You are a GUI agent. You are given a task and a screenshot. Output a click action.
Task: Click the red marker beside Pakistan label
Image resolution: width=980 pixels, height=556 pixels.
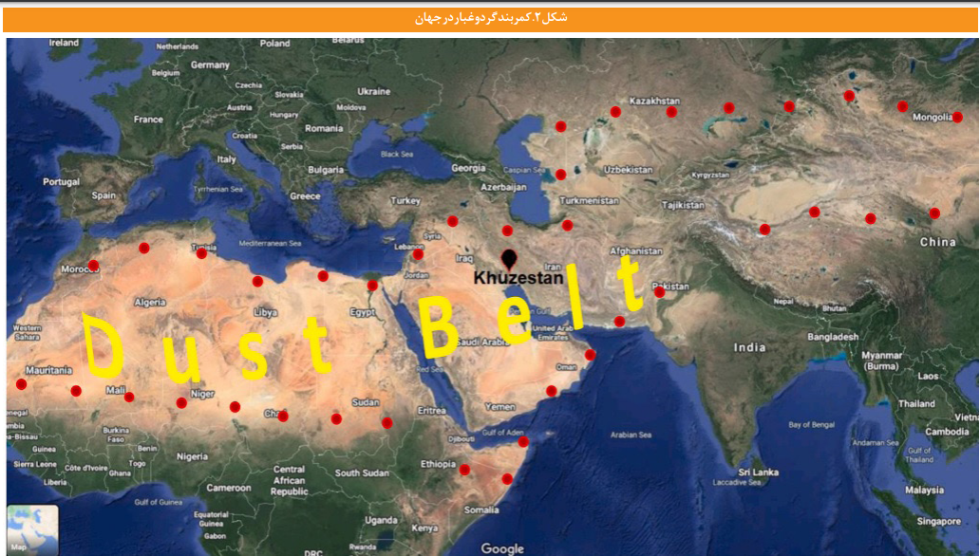(x=660, y=291)
